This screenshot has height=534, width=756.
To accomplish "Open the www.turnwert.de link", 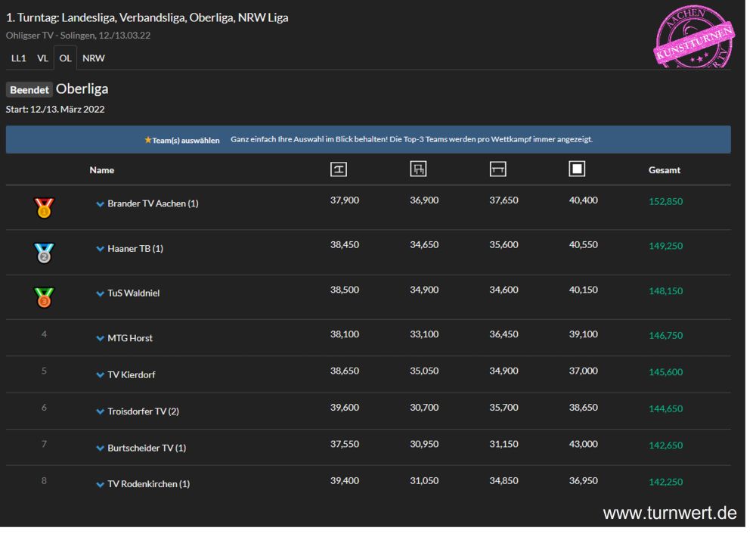I will point(669,514).
